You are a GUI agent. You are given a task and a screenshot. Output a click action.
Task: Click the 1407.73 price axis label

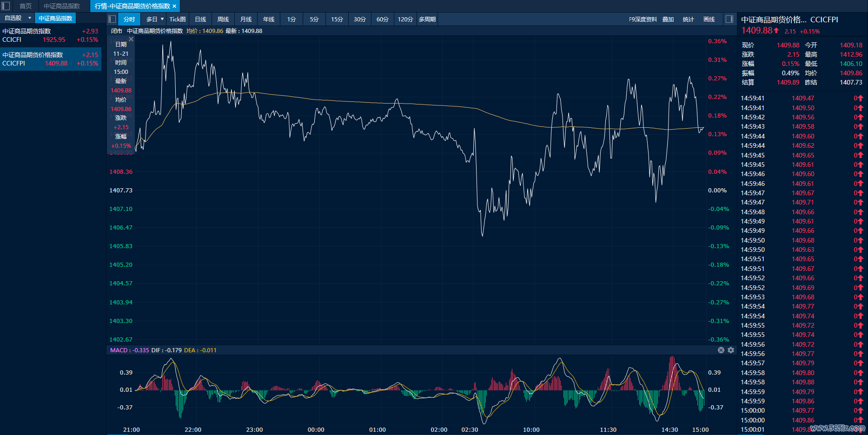coord(121,190)
